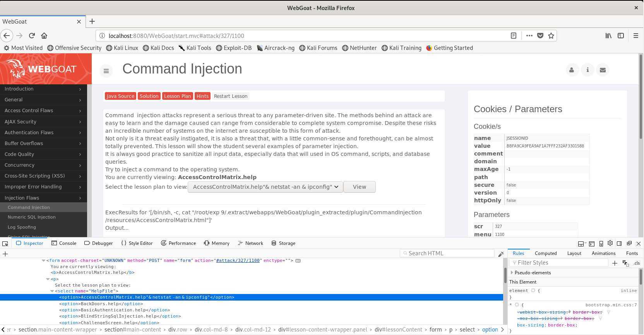This screenshot has height=335, width=644.
Task: Toggle the pseudo-class panel icon
Action: coord(625,263)
